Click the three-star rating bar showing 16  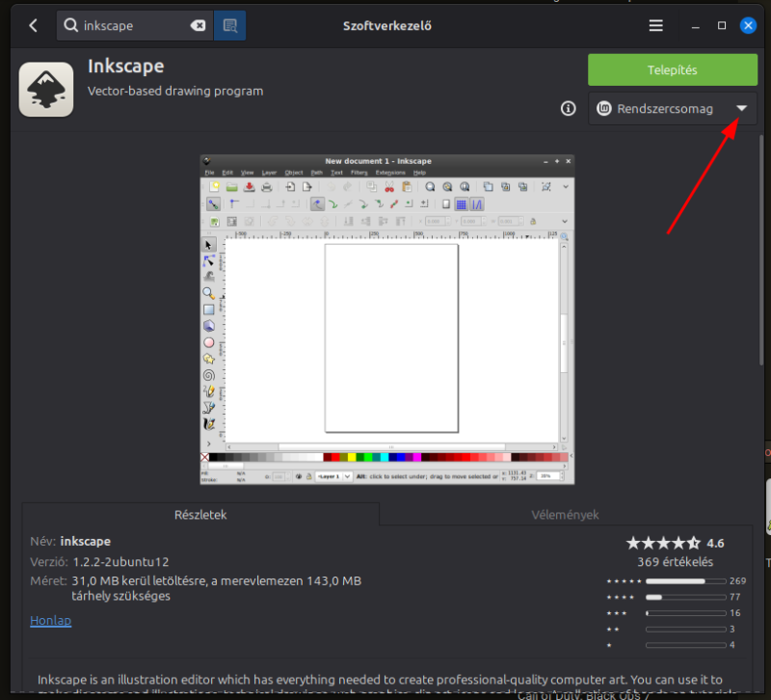point(685,613)
